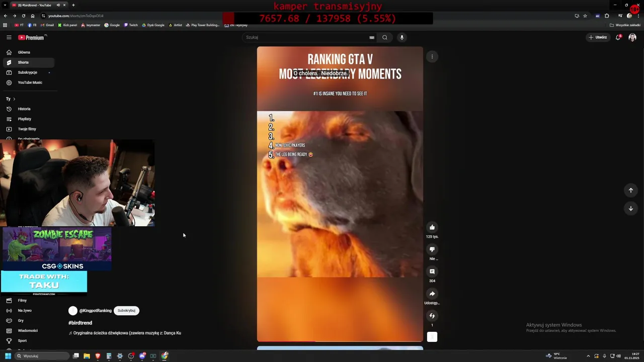Open a new browser tab
Image resolution: width=644 pixels, height=362 pixels.
pos(73,5)
